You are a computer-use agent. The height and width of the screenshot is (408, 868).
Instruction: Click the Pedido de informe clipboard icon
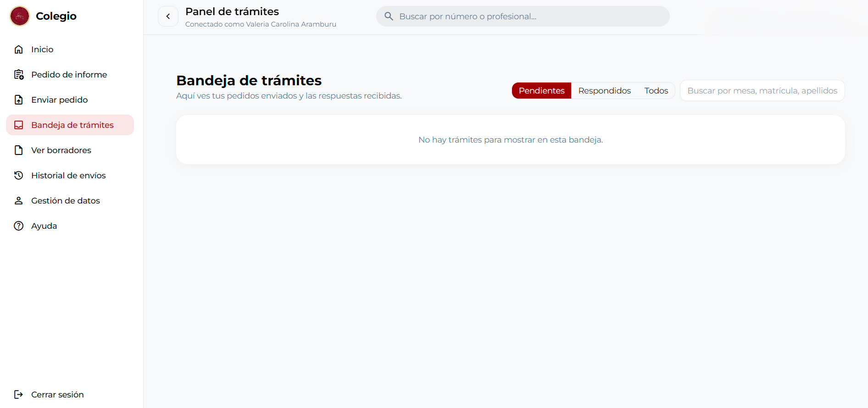pos(19,75)
